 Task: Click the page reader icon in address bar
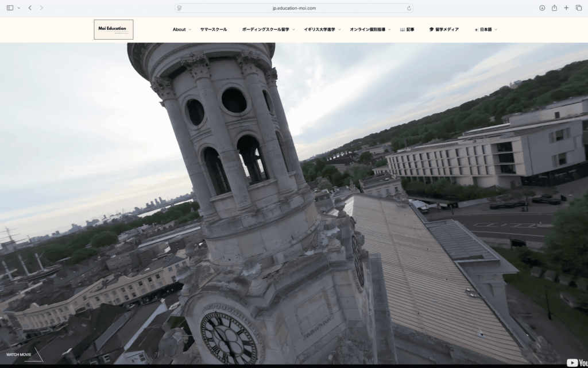point(180,8)
